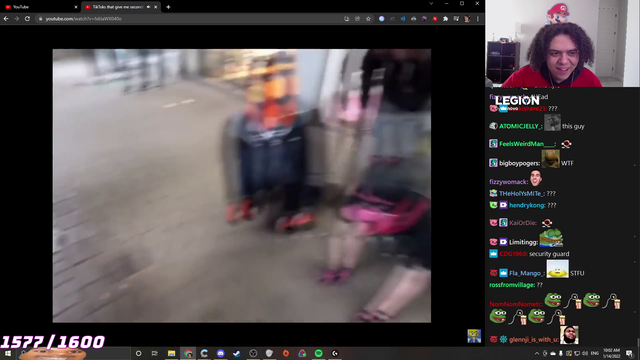Open Discord from the taskbar
This screenshot has width=640, height=360.
point(220,353)
